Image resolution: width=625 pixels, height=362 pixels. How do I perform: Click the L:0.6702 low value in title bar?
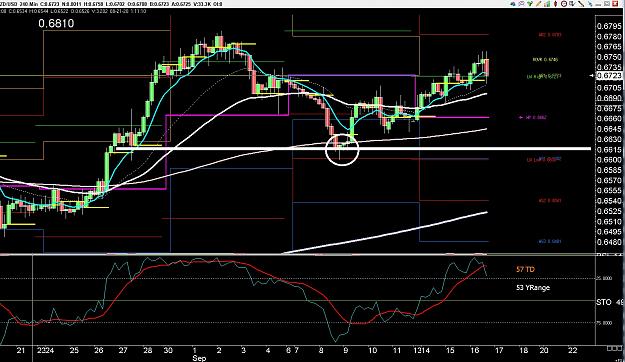(116, 4)
